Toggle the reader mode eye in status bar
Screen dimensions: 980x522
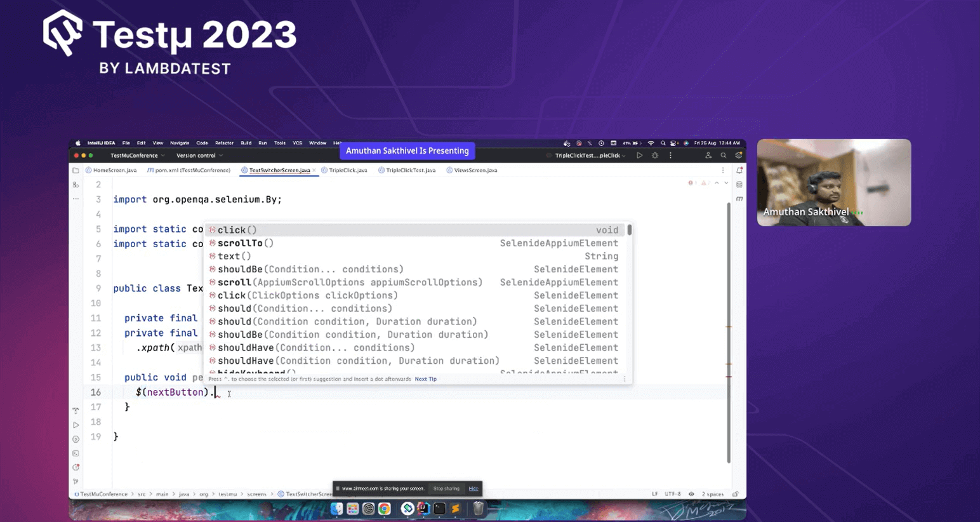pyautogui.click(x=691, y=494)
